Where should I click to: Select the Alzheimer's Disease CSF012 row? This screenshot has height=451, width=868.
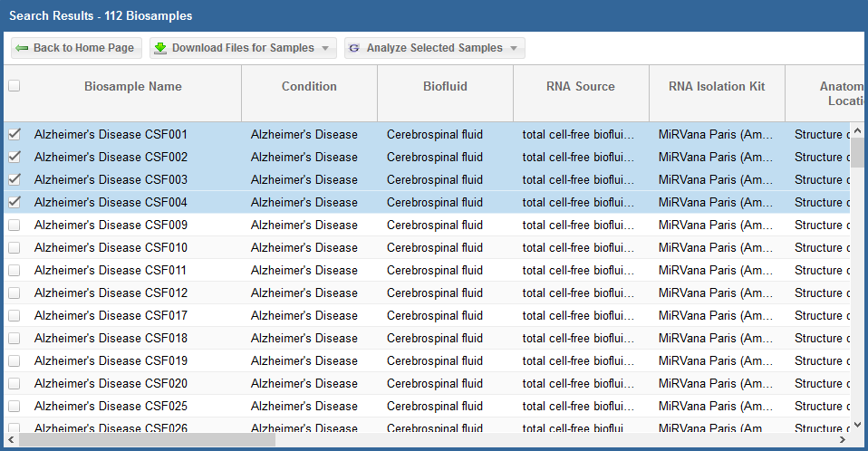pos(111,293)
